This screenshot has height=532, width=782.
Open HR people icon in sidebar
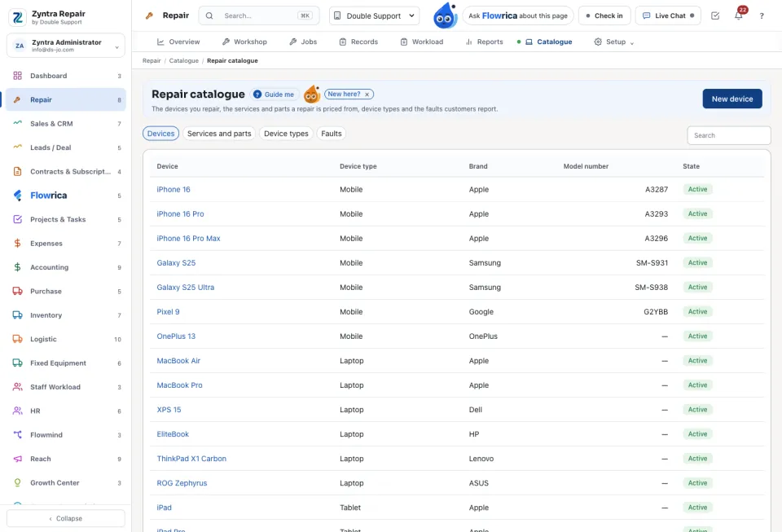(17, 411)
